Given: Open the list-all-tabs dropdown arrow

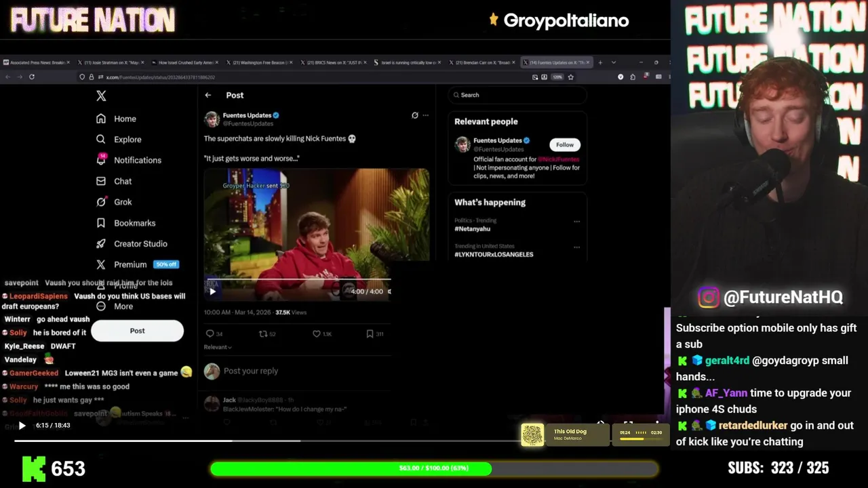Looking at the screenshot, I should pyautogui.click(x=614, y=62).
